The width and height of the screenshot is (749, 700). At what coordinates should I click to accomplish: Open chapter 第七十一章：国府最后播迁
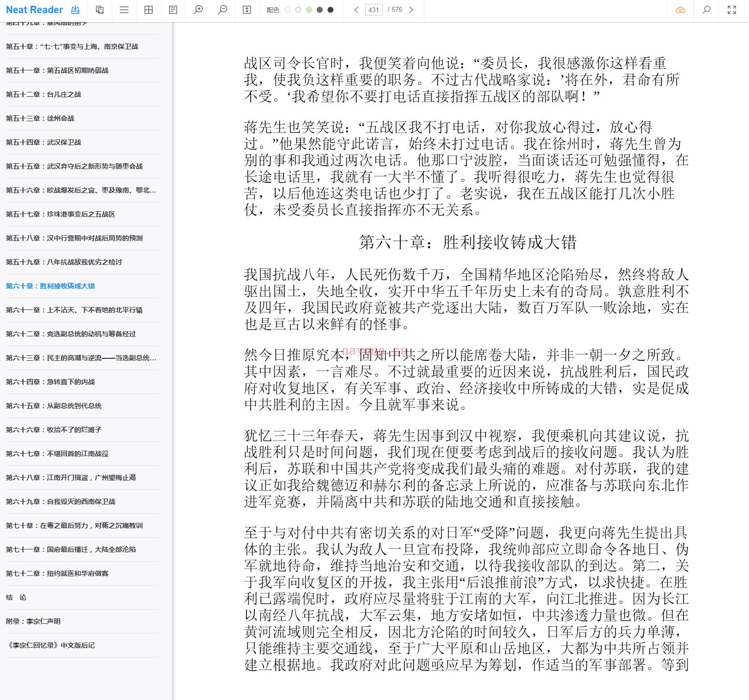82,549
